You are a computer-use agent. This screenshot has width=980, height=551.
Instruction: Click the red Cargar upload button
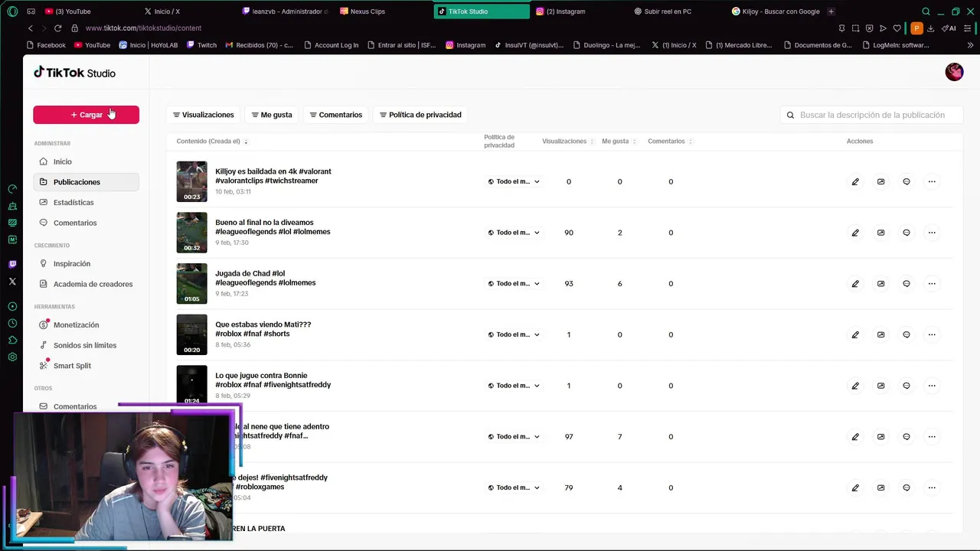[86, 115]
